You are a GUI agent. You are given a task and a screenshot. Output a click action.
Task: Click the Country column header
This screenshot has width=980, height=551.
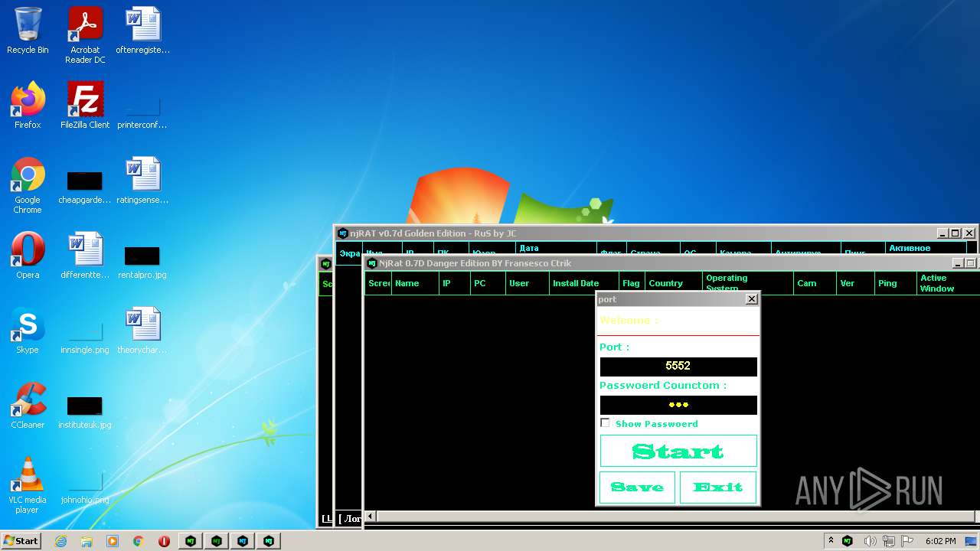[674, 283]
